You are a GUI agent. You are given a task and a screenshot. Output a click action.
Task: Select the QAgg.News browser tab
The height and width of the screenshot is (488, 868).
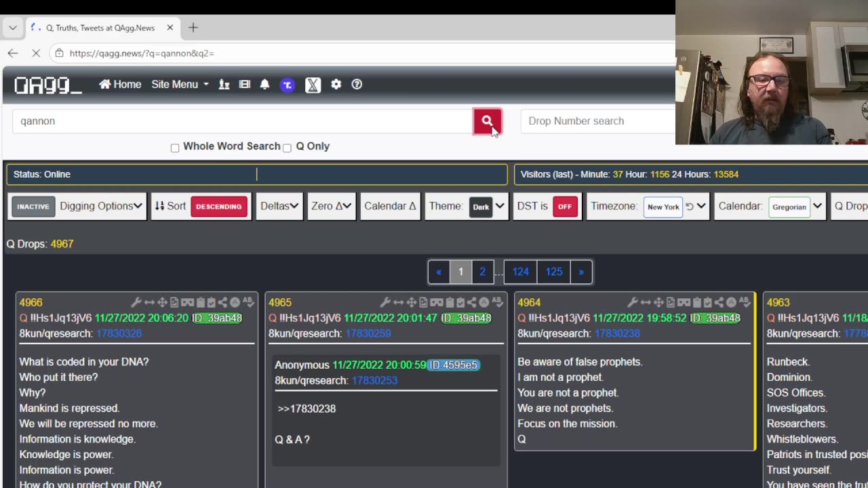click(x=101, y=28)
